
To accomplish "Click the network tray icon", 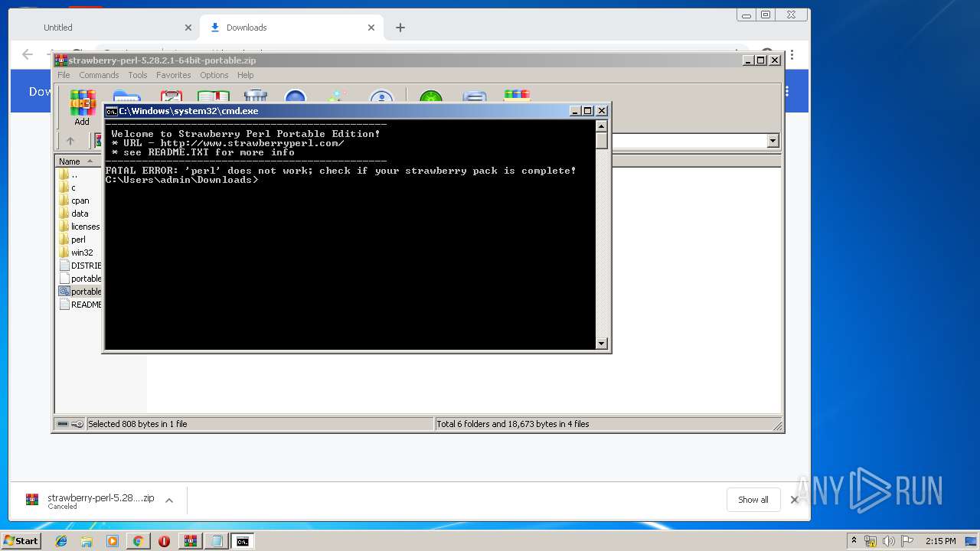I will click(871, 541).
